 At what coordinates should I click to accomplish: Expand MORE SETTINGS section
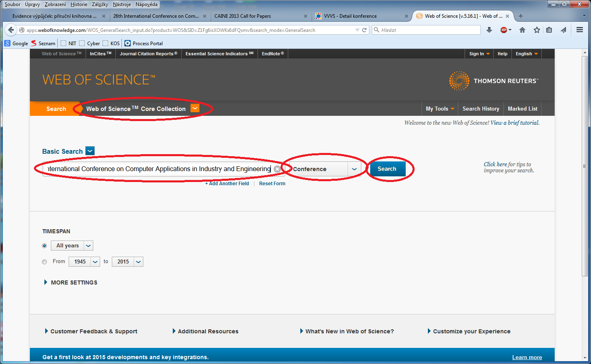[71, 282]
